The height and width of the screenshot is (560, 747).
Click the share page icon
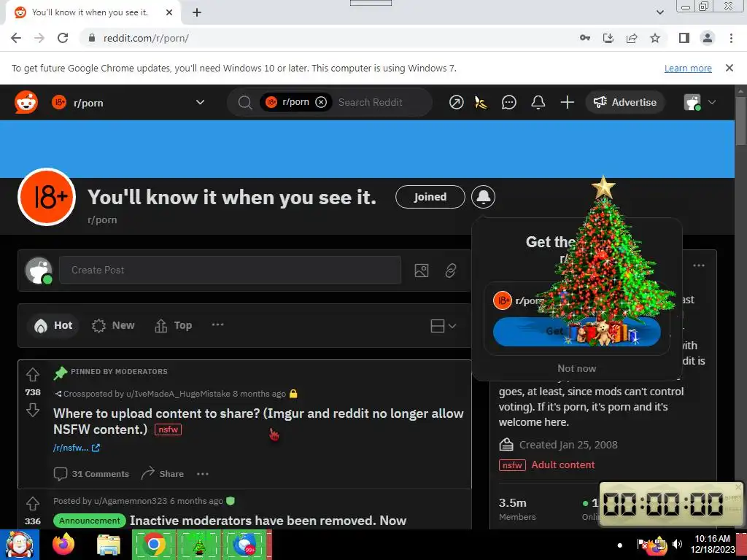[x=632, y=38]
